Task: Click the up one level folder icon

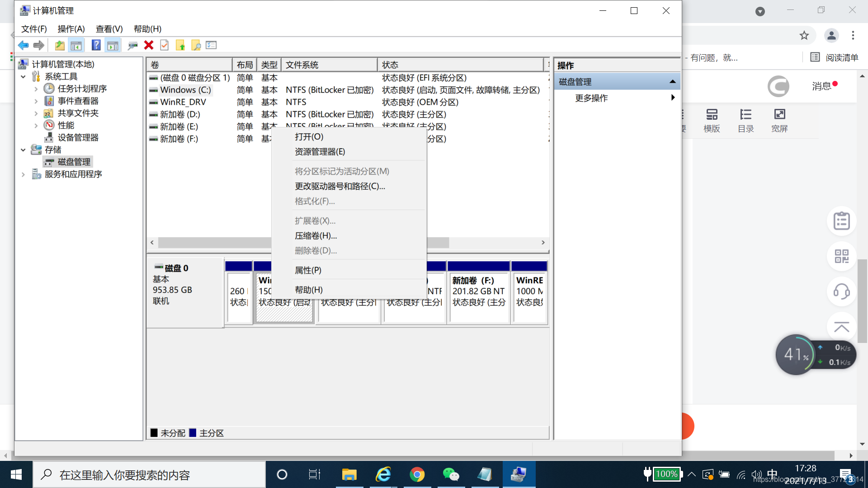Action: coord(60,45)
